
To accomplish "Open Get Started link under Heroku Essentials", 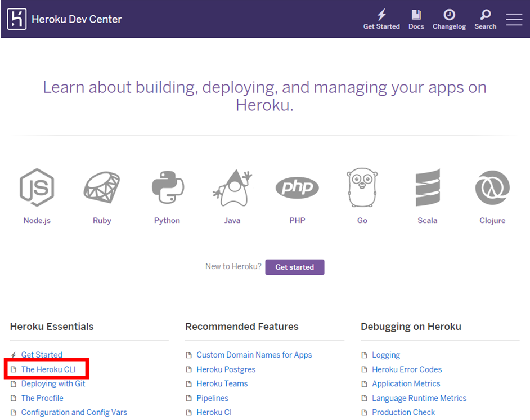I will 42,355.
